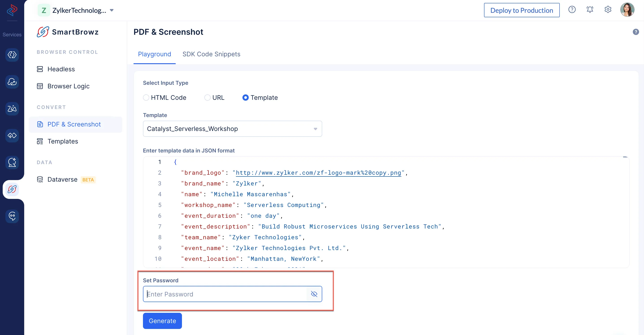Click the "Set Password" field label
The image size is (644, 335).
coord(160,280)
